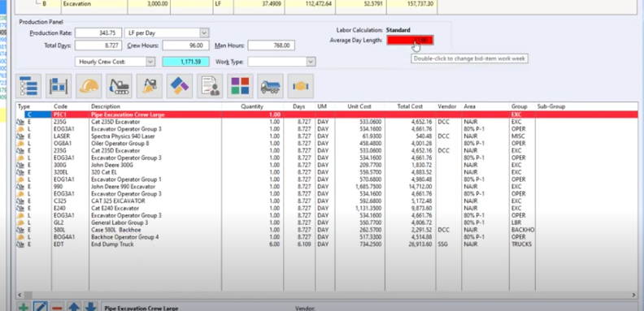Click the blue down arrow button
Screen dimensions: 644x311
pyautogui.click(x=90, y=307)
